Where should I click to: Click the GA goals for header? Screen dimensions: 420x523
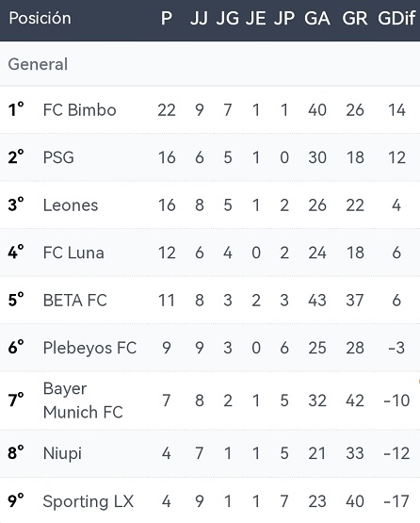(317, 18)
